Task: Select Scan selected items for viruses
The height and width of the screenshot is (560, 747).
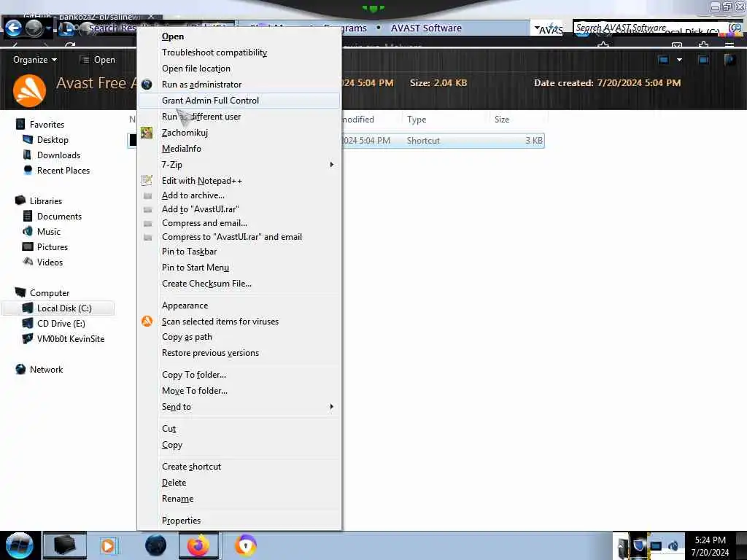Action: [220, 322]
